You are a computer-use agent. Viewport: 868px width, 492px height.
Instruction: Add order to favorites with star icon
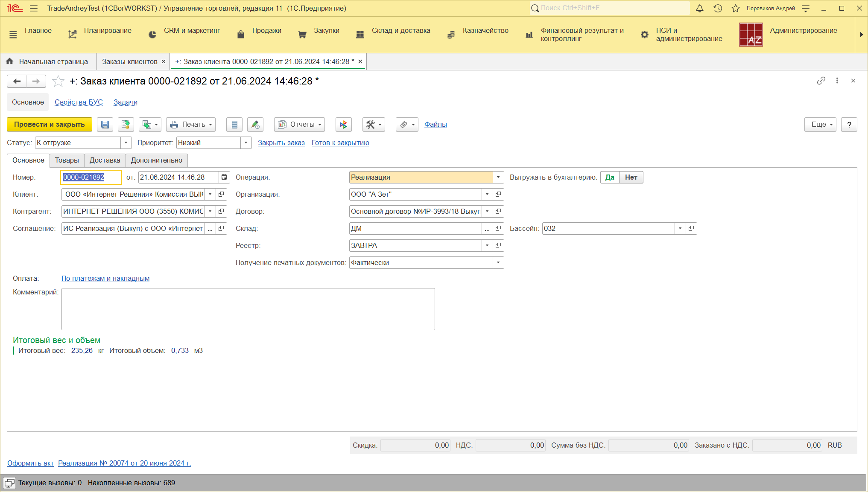pos(58,81)
